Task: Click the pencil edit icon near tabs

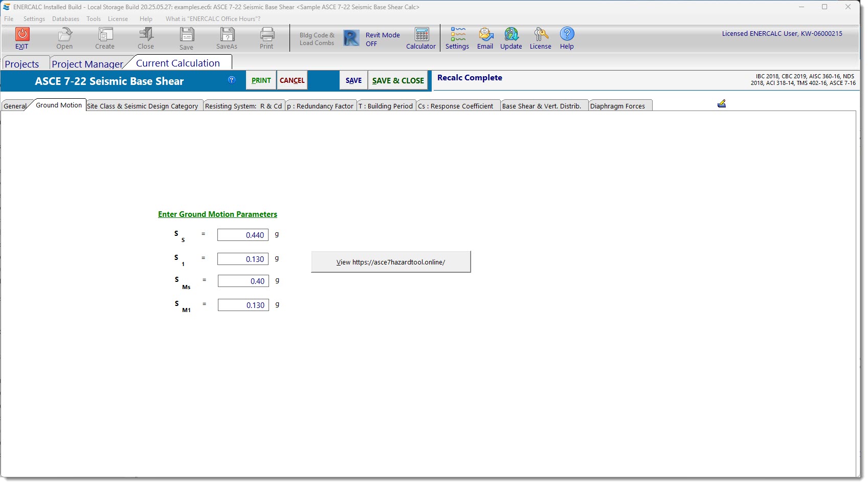Action: (x=722, y=104)
